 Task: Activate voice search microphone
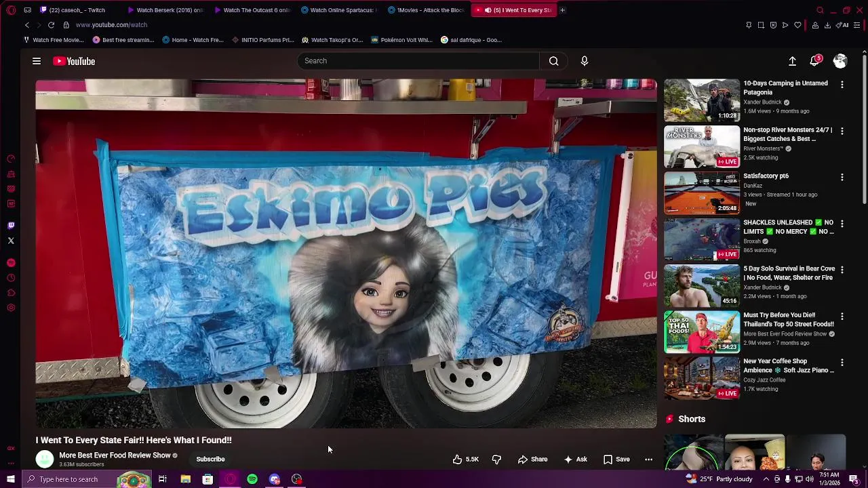pyautogui.click(x=585, y=61)
